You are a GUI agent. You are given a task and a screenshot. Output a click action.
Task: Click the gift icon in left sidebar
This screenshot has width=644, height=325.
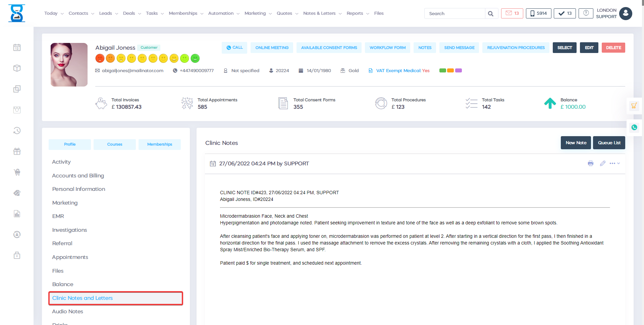(x=17, y=151)
